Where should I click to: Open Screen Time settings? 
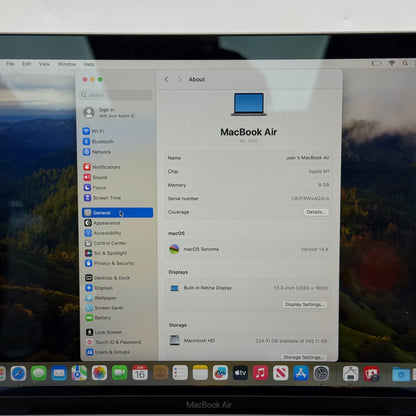tap(102, 198)
